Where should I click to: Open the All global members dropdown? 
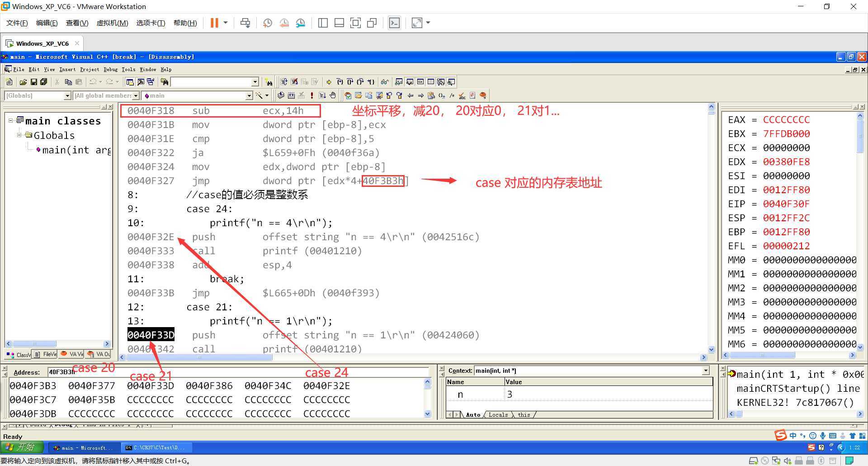coord(136,95)
